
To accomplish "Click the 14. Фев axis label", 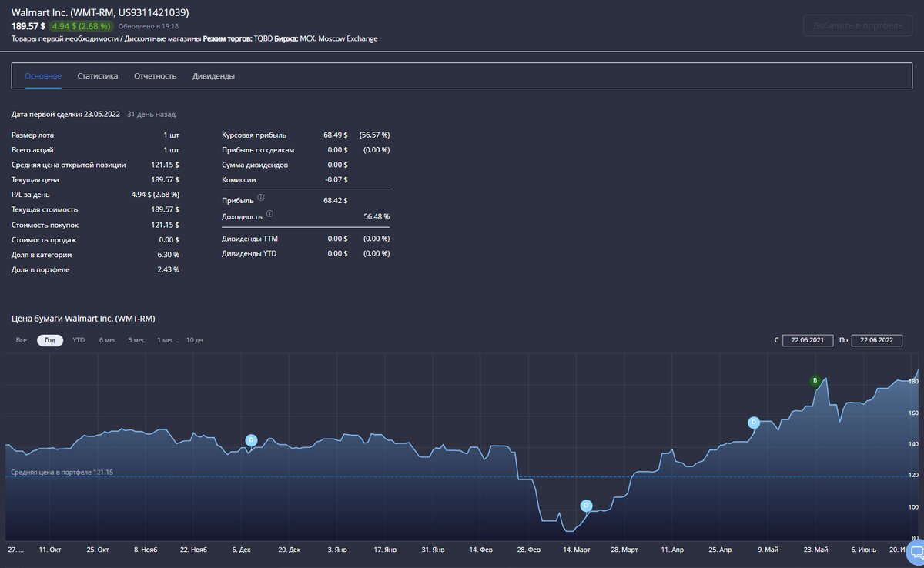I will (480, 550).
